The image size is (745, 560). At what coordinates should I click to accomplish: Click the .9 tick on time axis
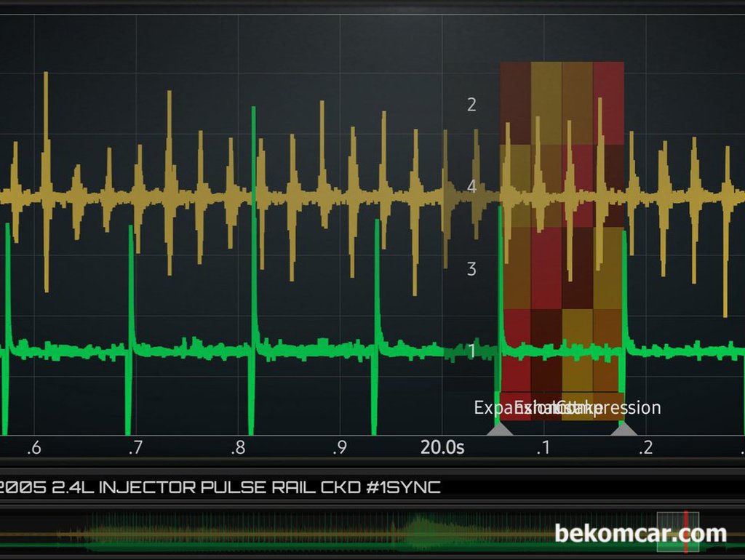point(340,447)
